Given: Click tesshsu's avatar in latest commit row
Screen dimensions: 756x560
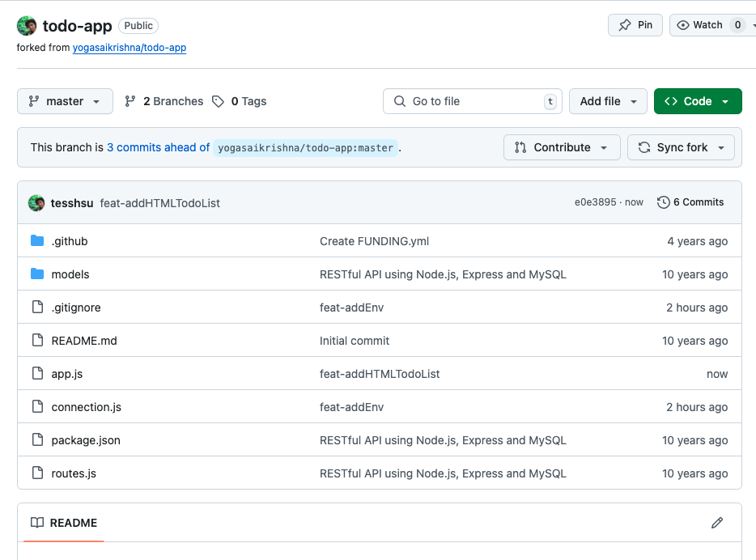Looking at the screenshot, I should pos(36,203).
